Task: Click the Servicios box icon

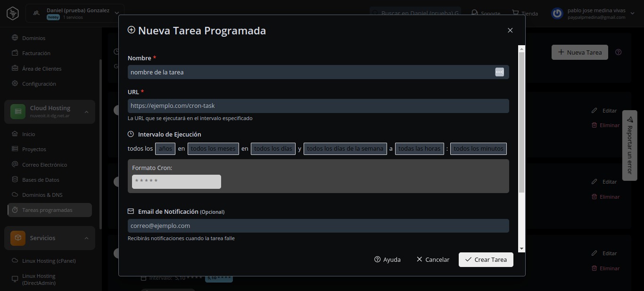Action: [x=18, y=238]
